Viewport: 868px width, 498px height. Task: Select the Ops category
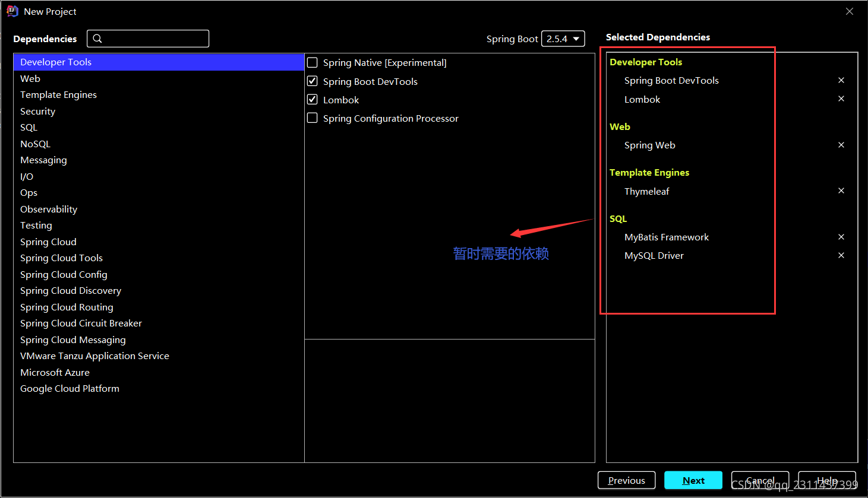click(159, 193)
